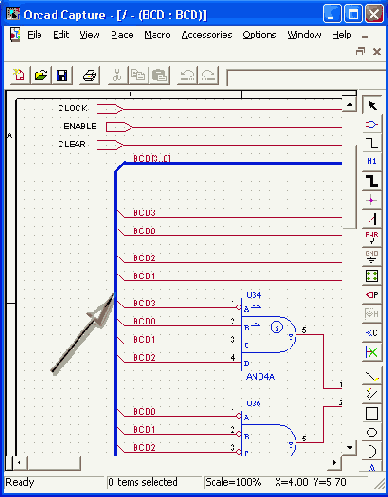Select the Place Power PWR tool
The width and height of the screenshot is (388, 497).
click(372, 238)
